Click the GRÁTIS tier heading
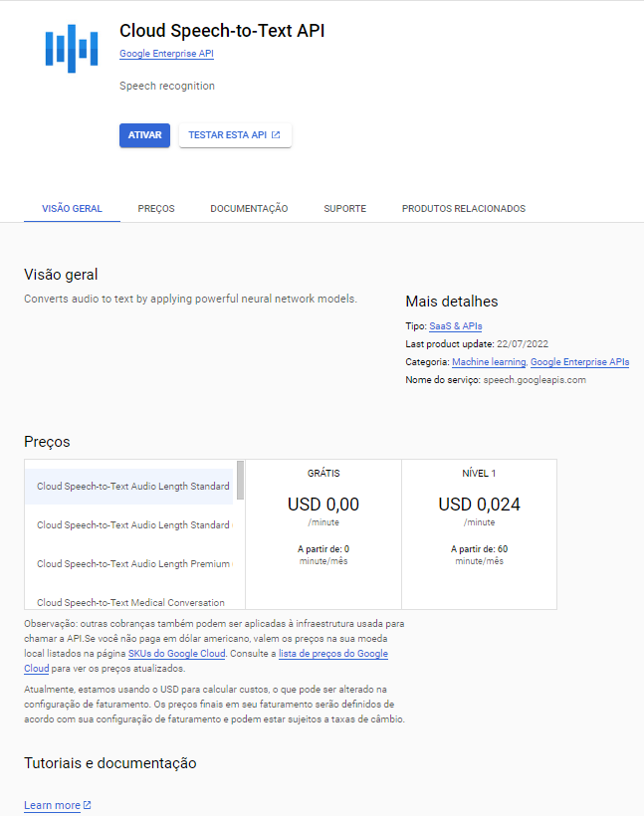The width and height of the screenshot is (644, 816). (323, 473)
